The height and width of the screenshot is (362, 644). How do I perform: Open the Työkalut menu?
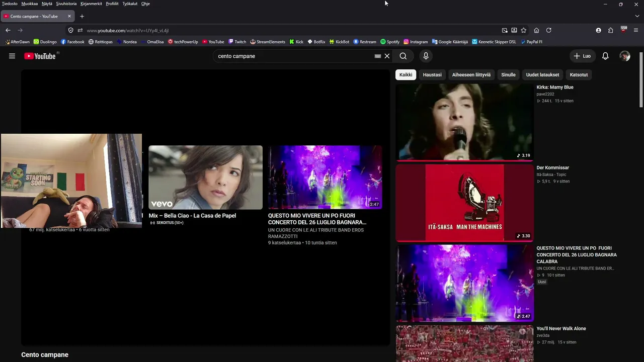[130, 4]
